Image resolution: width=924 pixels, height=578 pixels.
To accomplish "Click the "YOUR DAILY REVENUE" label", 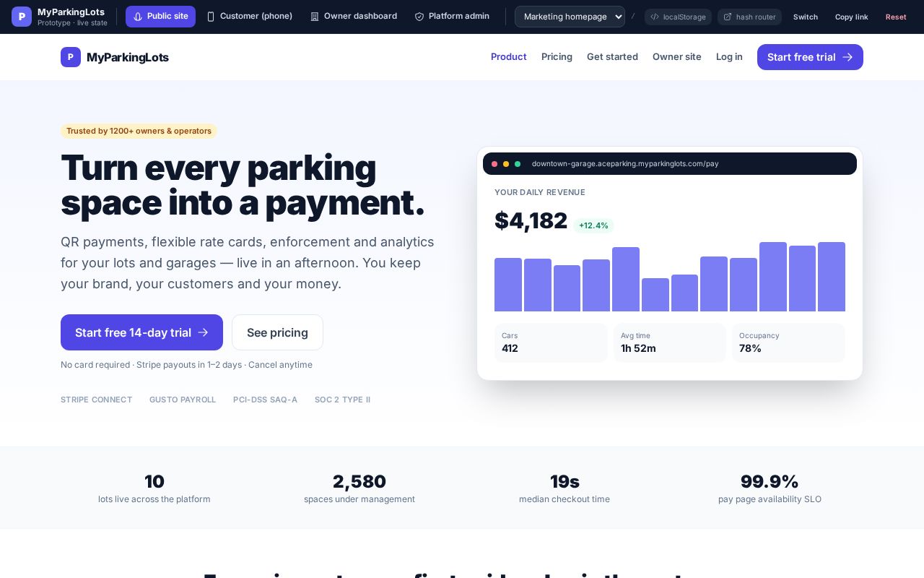I will click(x=540, y=192).
